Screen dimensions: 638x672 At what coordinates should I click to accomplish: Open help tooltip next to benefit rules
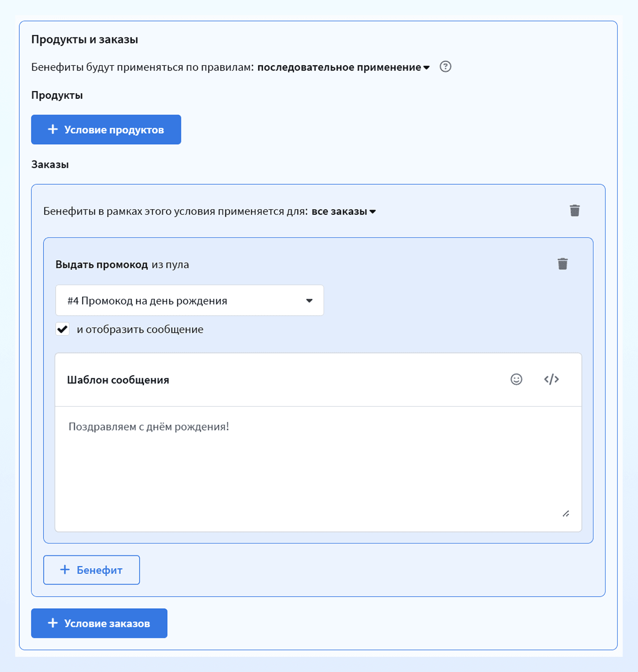pyautogui.click(x=445, y=67)
